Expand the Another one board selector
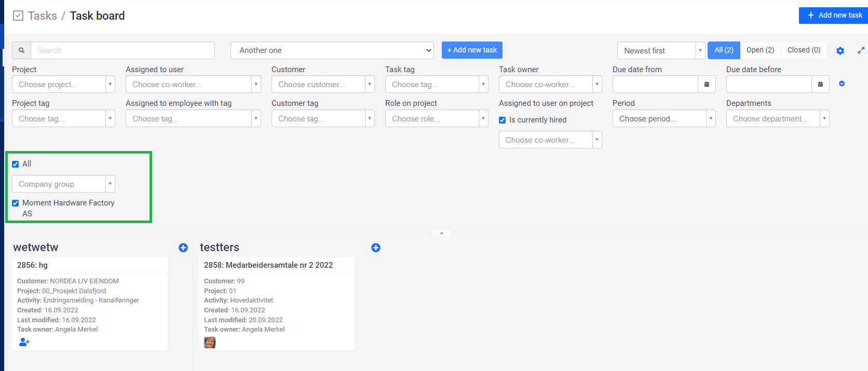 332,50
